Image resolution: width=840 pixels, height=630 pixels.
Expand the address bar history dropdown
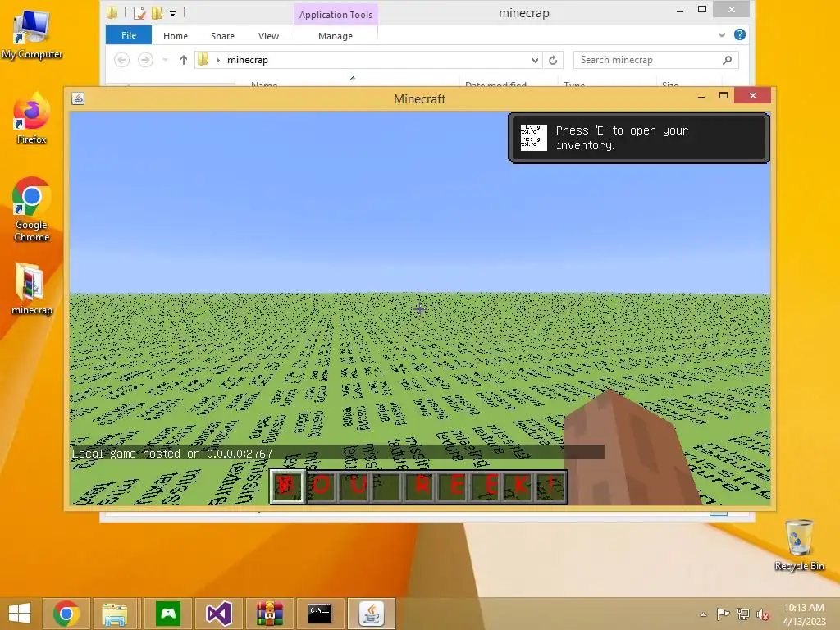point(535,60)
